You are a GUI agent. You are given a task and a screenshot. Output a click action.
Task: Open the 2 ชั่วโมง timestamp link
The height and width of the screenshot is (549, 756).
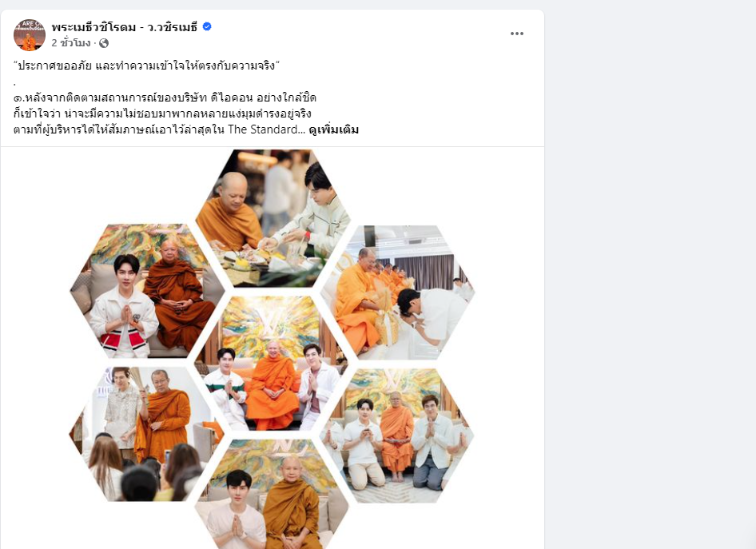coord(71,43)
